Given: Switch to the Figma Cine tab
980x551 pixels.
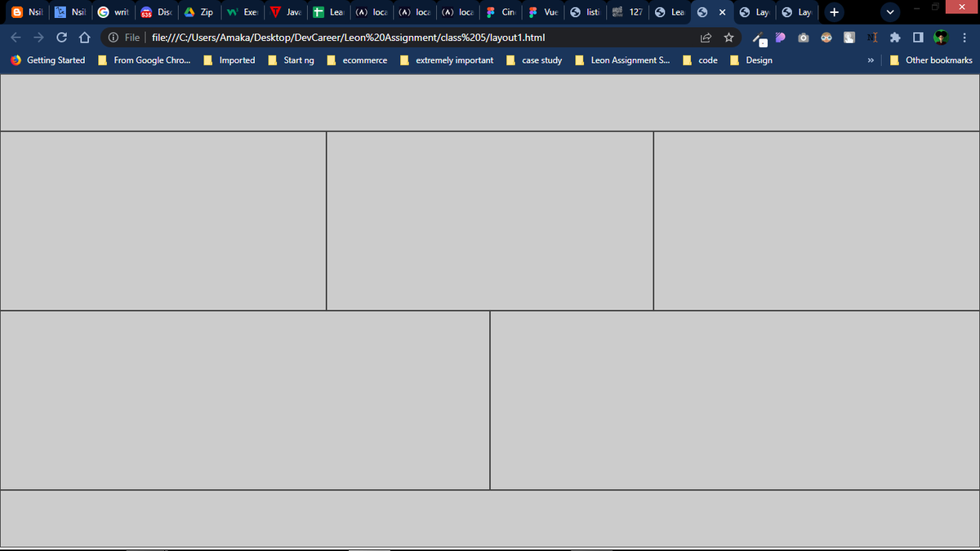Looking at the screenshot, I should 499,12.
